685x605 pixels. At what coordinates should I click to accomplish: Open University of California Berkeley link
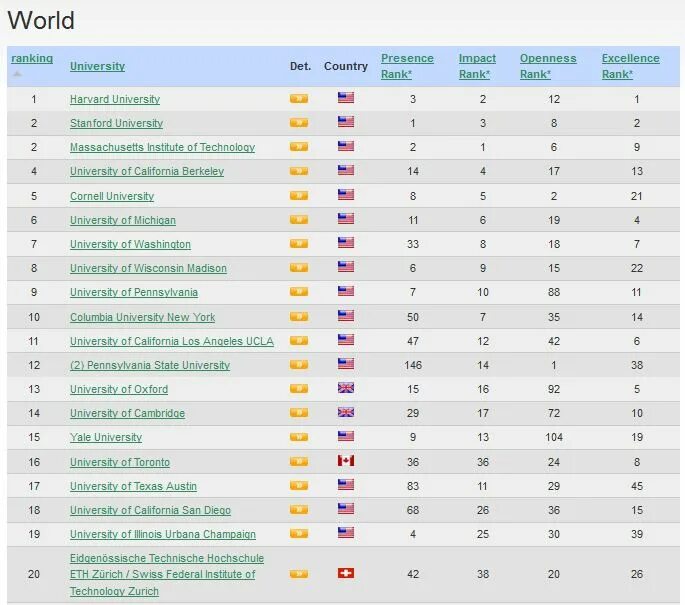(147, 171)
